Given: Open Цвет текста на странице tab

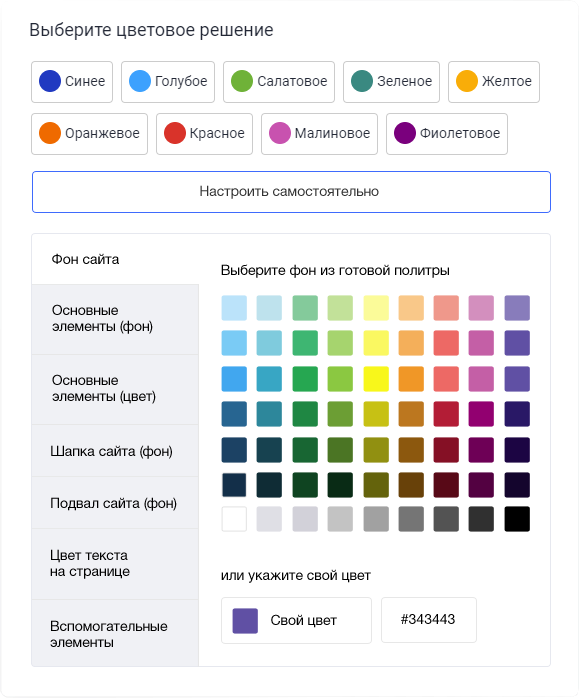Looking at the screenshot, I should coord(115,564).
